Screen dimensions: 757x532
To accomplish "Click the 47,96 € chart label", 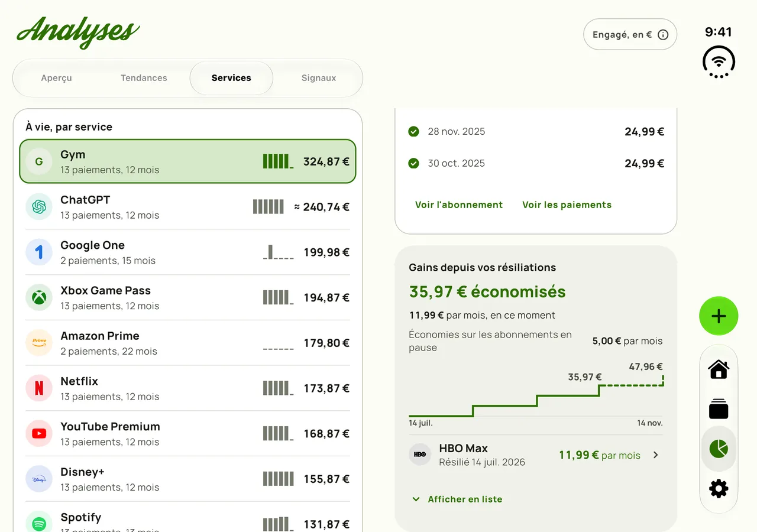I will click(646, 367).
